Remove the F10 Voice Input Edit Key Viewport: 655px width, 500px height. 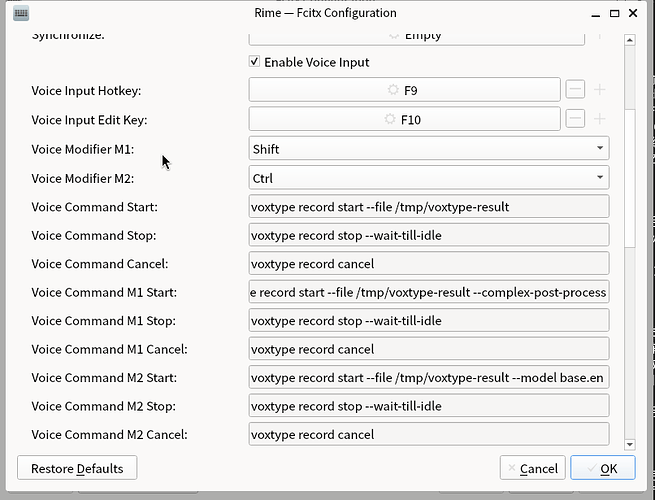coord(575,119)
